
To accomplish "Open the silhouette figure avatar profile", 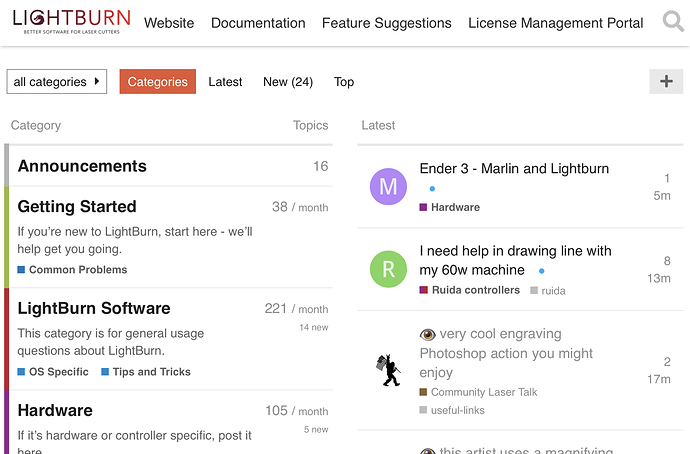I will click(x=388, y=370).
